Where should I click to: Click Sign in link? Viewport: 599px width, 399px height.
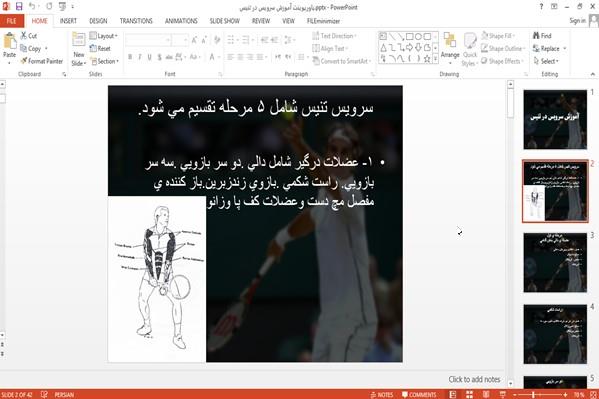pyautogui.click(x=577, y=21)
